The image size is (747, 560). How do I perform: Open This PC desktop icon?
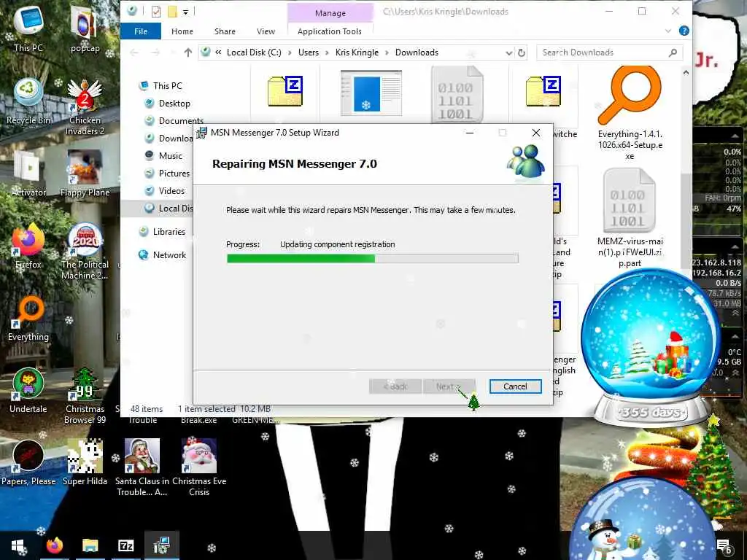click(28, 27)
